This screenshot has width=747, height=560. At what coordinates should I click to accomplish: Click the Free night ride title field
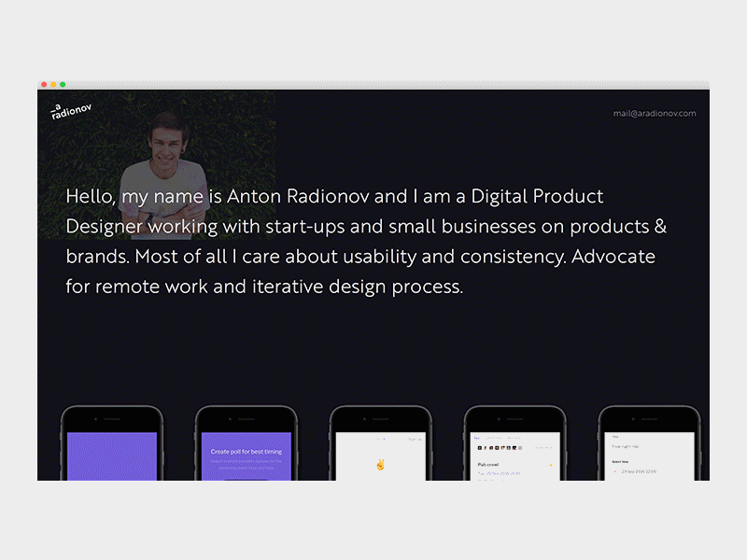click(626, 446)
